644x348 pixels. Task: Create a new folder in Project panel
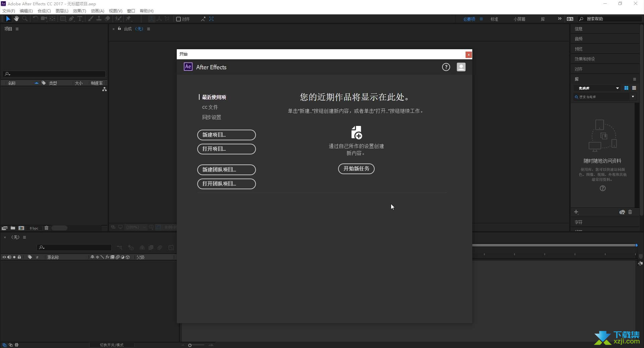tap(13, 228)
